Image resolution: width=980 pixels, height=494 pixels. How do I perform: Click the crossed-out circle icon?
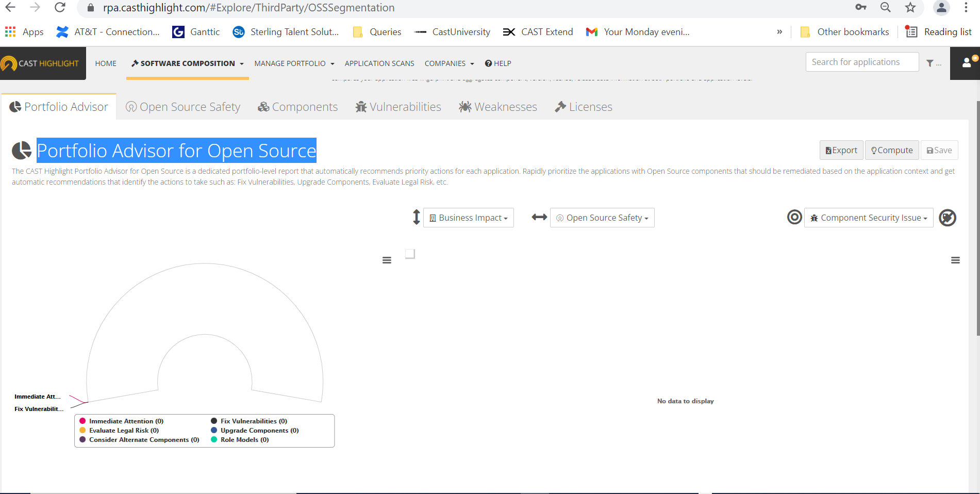tap(947, 218)
